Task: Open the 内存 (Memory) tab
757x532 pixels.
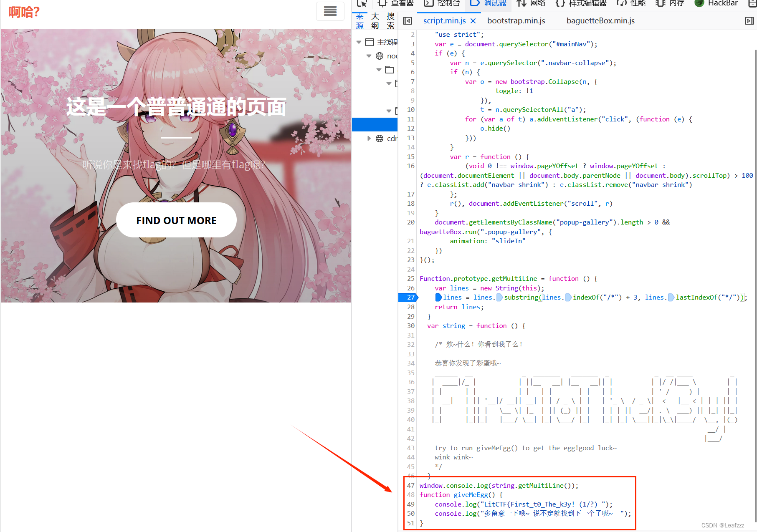Action: tap(670, 3)
